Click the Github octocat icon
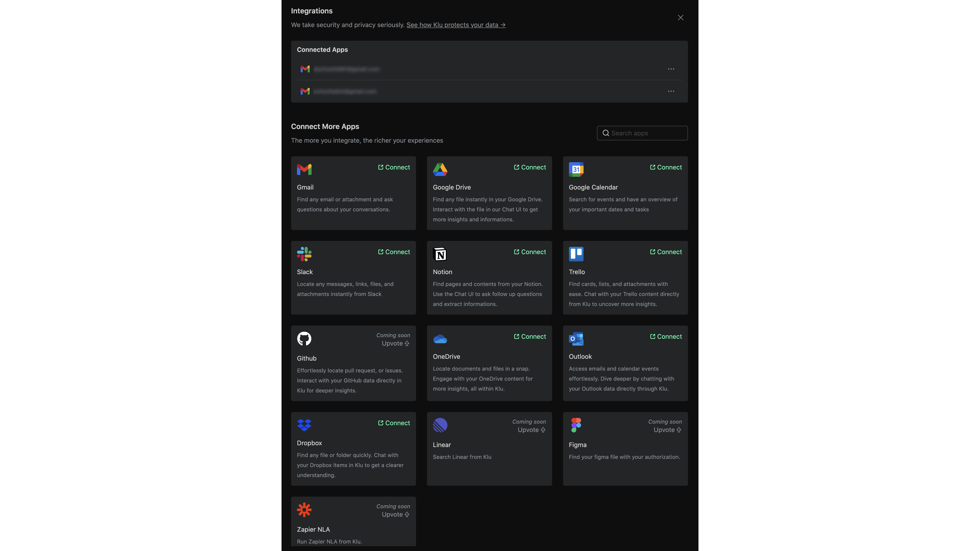The height and width of the screenshot is (551, 980). click(x=304, y=339)
